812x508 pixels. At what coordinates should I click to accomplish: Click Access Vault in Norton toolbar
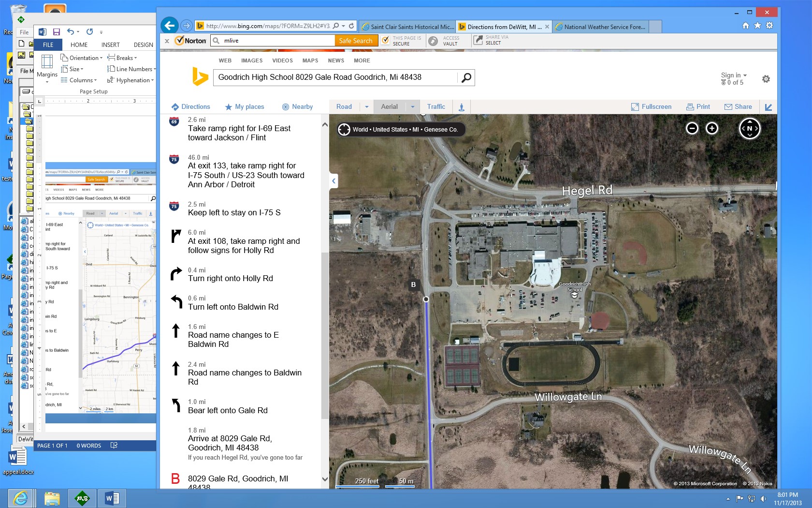[445, 41]
